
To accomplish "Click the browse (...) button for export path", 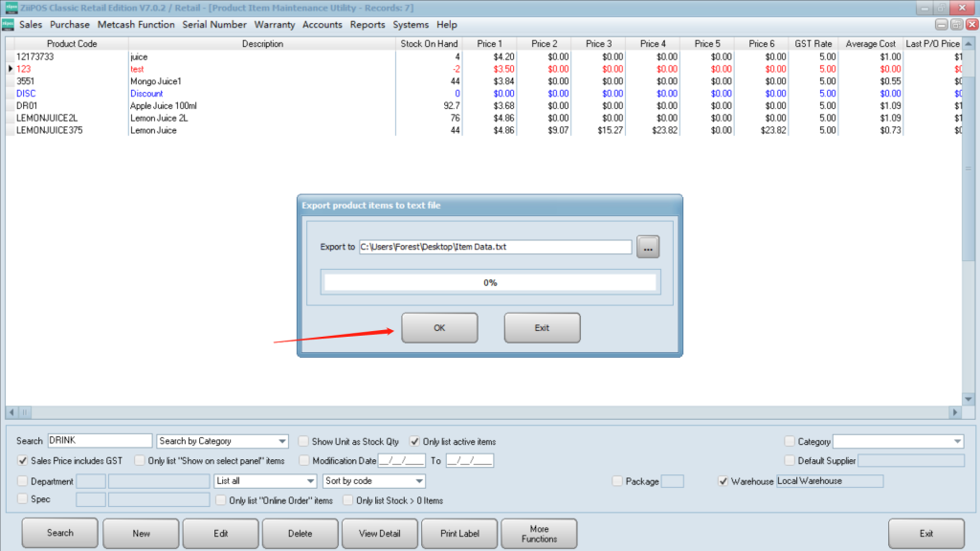I will 649,247.
